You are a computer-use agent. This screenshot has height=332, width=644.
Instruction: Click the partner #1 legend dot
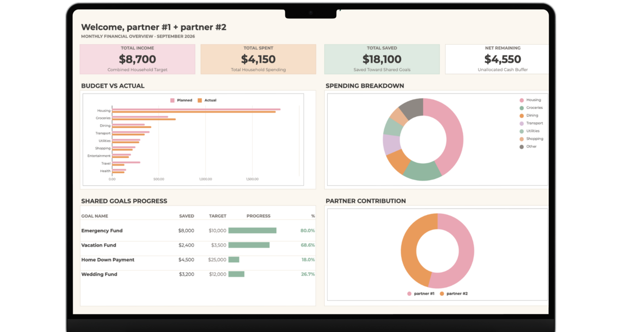click(409, 294)
